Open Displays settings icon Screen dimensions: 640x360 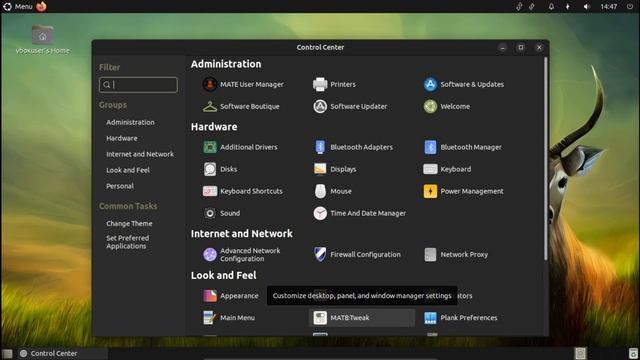point(320,169)
